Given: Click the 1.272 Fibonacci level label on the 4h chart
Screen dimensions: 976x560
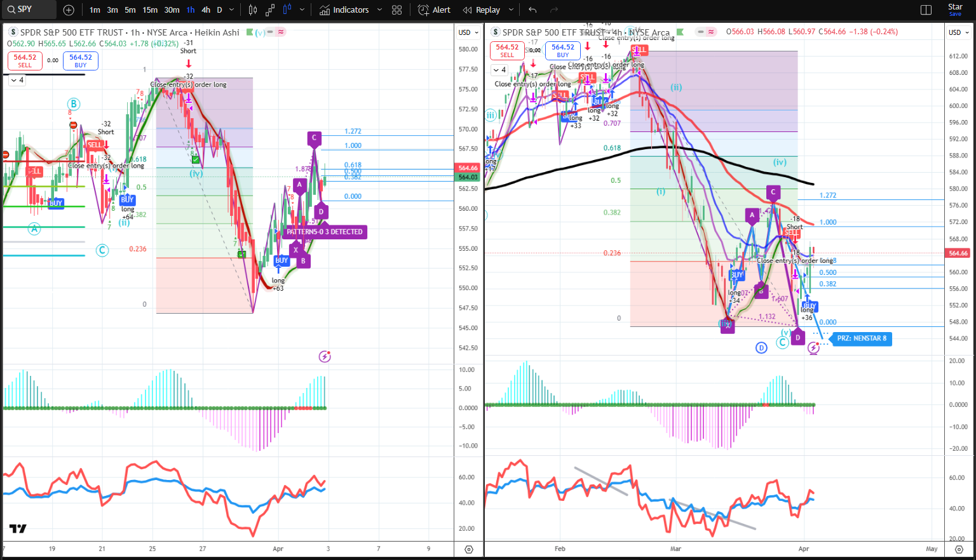Looking at the screenshot, I should (828, 196).
